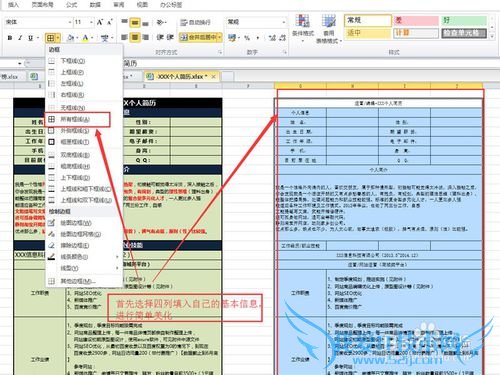Toggle Top Align

124,22
